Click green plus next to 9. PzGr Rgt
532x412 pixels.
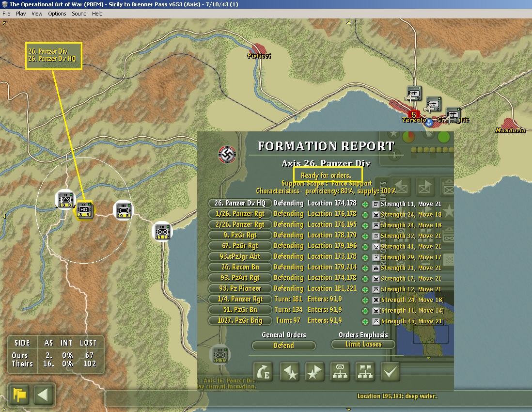365,236
